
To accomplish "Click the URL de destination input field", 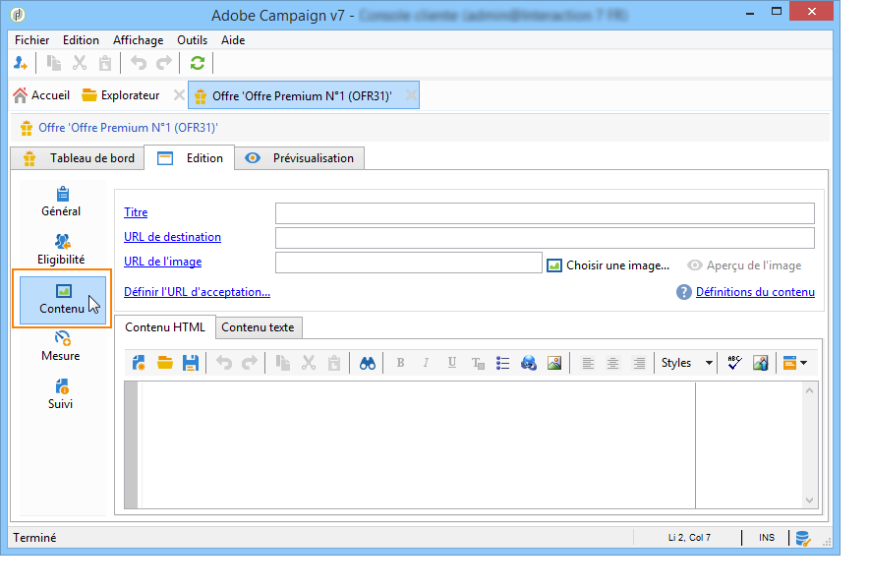I will click(x=545, y=238).
